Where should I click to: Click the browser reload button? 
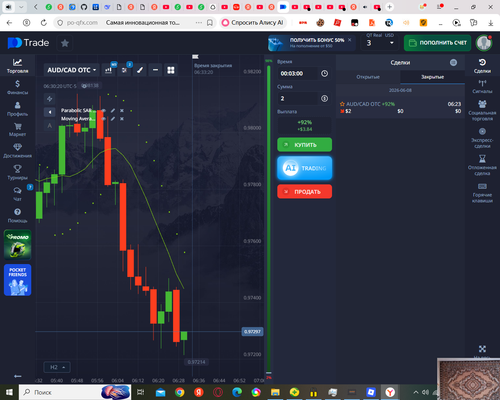(44, 23)
